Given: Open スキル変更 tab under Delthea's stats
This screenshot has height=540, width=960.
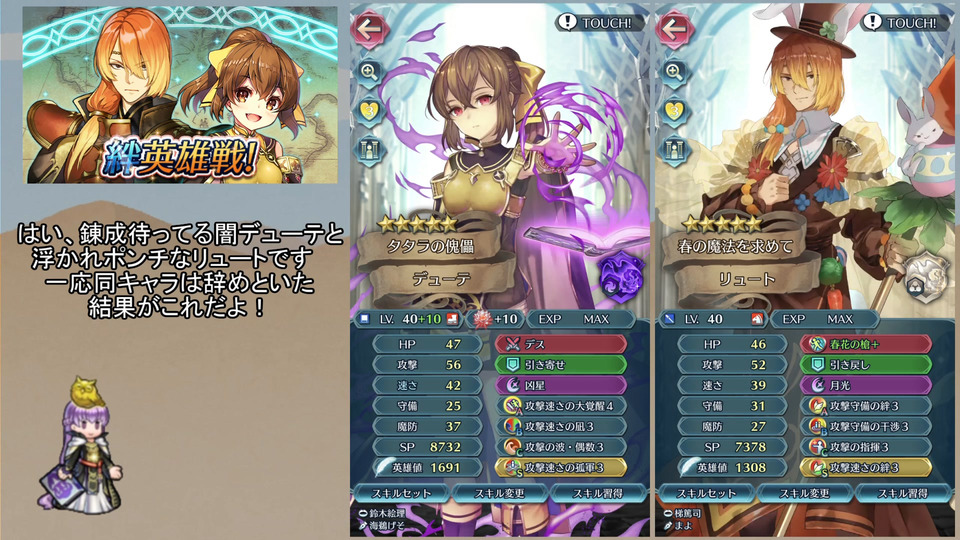Looking at the screenshot, I should pyautogui.click(x=500, y=493).
